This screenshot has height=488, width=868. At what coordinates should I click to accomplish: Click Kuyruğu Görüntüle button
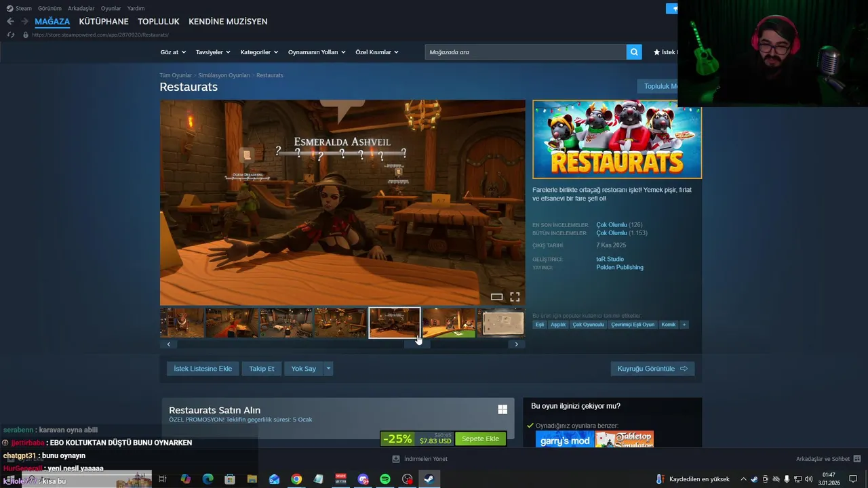tap(652, 369)
